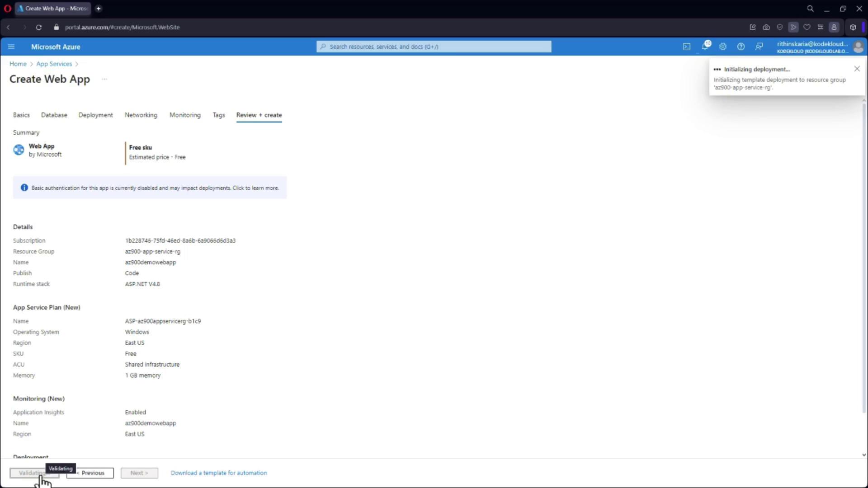
Task: Open the notifications bell icon
Action: [x=705, y=47]
